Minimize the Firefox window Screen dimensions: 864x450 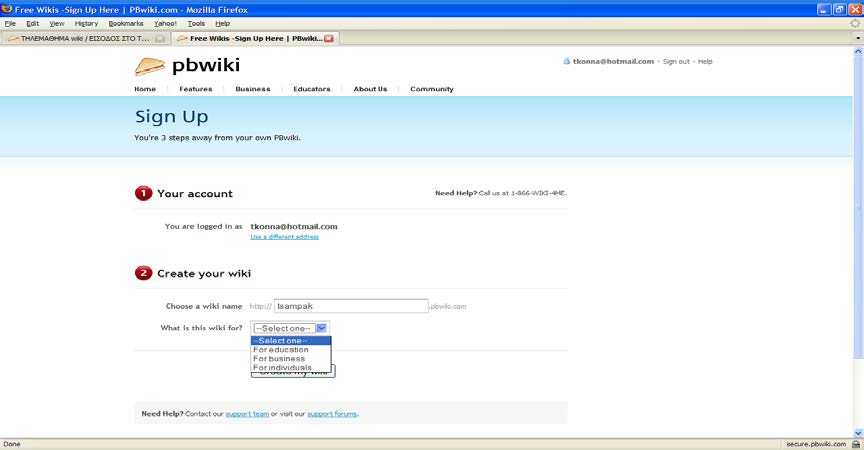click(824, 9)
